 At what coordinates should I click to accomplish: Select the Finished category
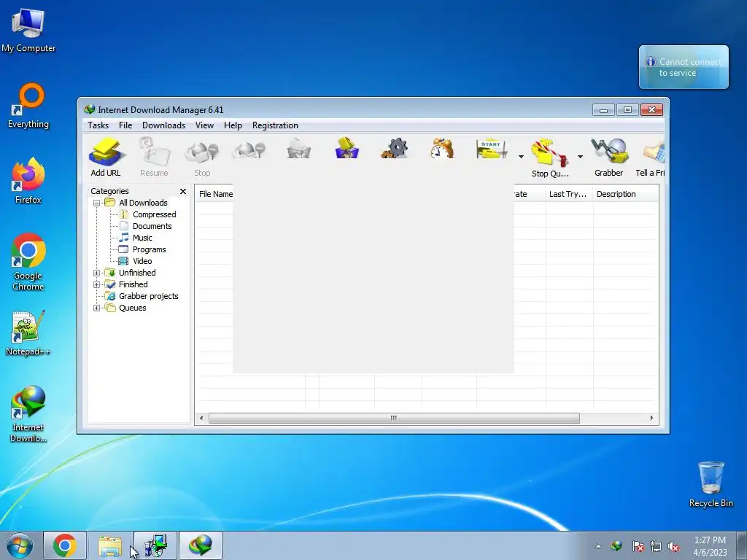point(133,285)
